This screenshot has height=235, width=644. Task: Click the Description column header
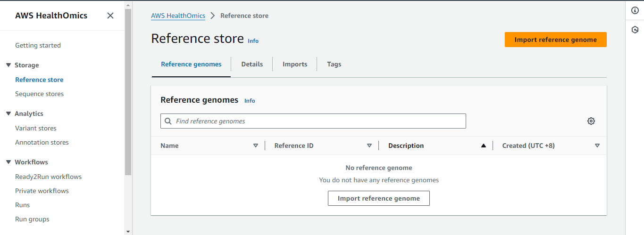406,146
